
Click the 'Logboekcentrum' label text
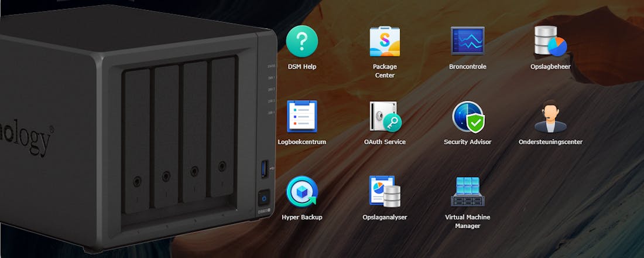point(302,142)
